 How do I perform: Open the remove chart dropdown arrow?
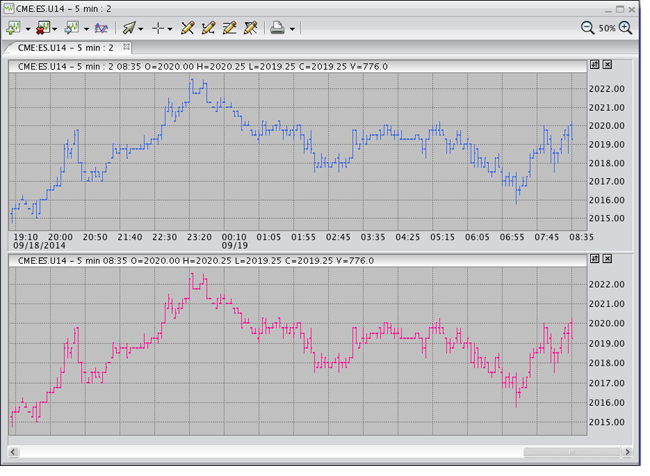54,29
